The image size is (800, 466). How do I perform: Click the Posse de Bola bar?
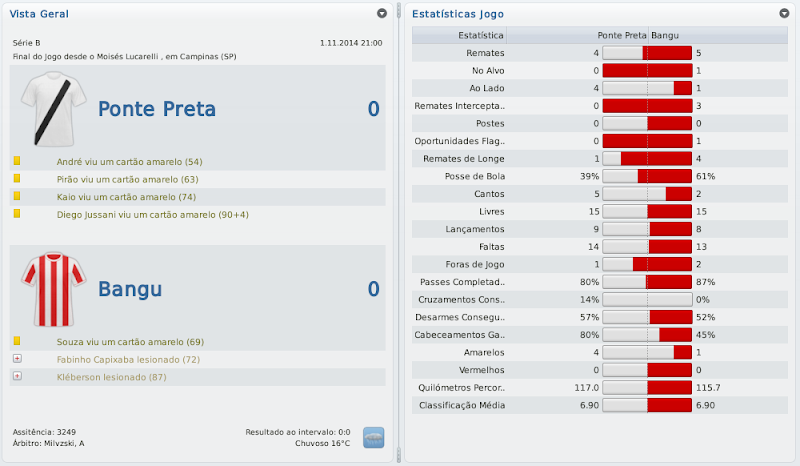(647, 176)
